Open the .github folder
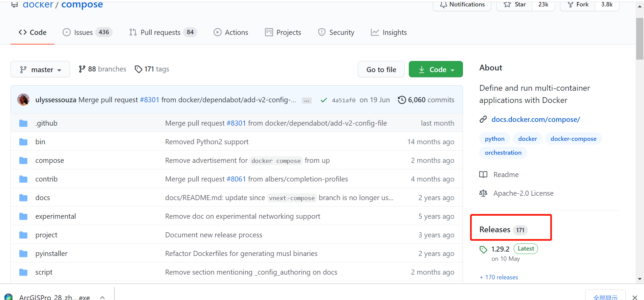The height and width of the screenshot is (300, 644). [46, 123]
